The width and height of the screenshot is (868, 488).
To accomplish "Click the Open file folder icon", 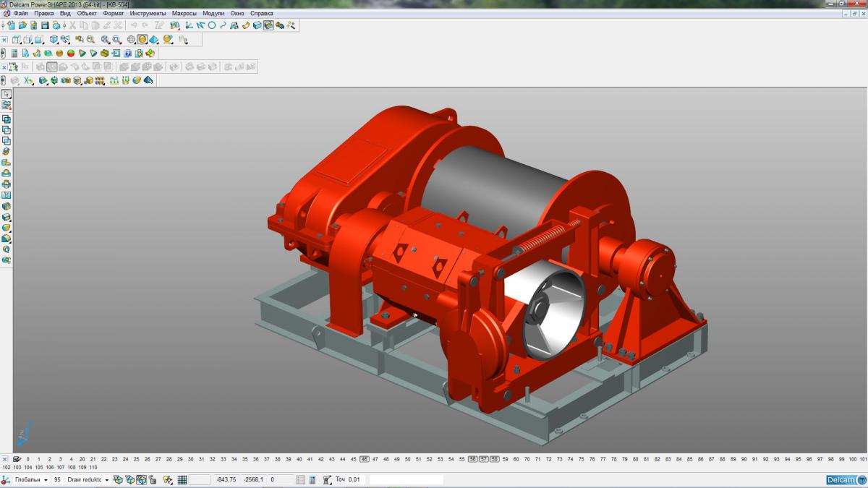I will [22, 25].
